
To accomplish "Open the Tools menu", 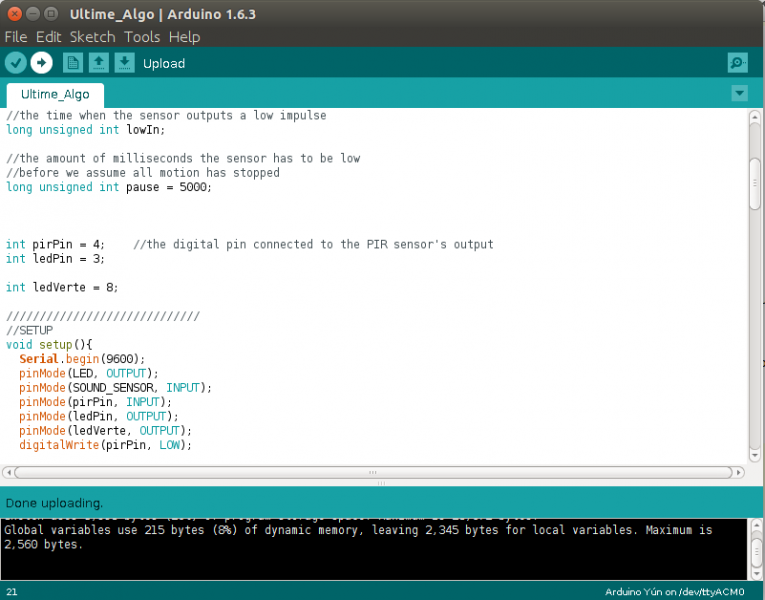I will [x=142, y=37].
